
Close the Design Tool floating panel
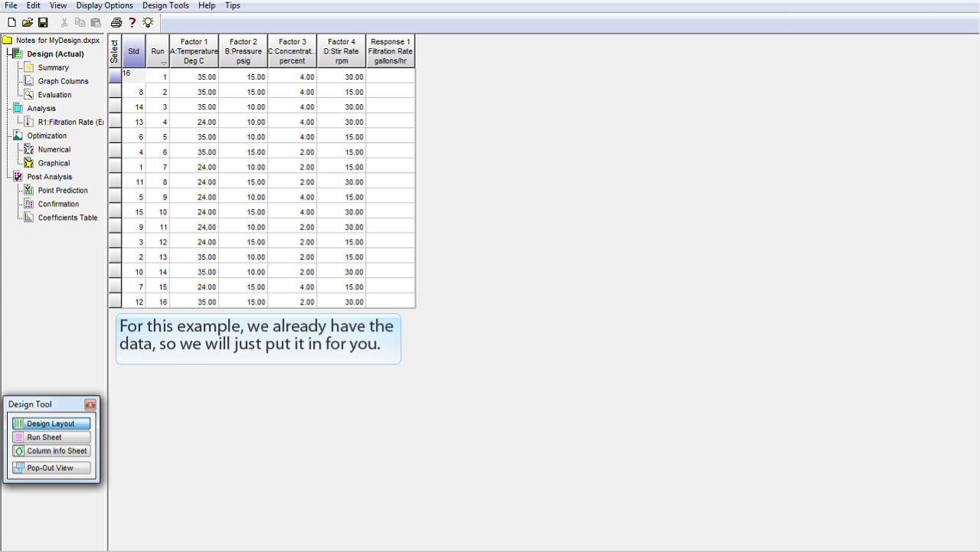pos(90,404)
